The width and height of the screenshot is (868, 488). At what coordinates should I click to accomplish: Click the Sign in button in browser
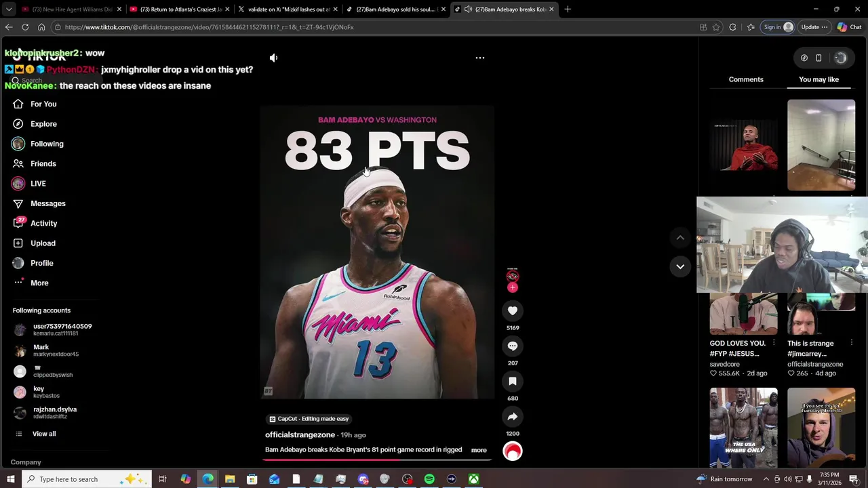tap(778, 27)
